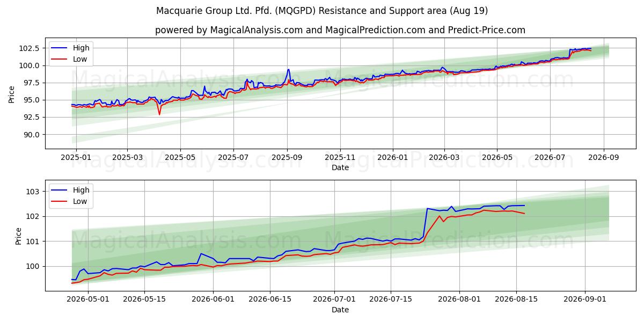
Task: Click the 2025-11 date tick label
Action: pos(339,157)
